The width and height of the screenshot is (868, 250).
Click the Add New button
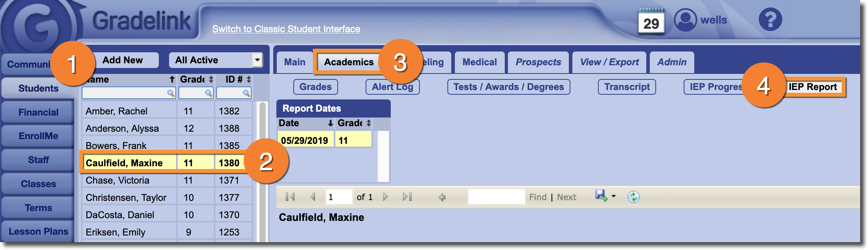[x=123, y=60]
